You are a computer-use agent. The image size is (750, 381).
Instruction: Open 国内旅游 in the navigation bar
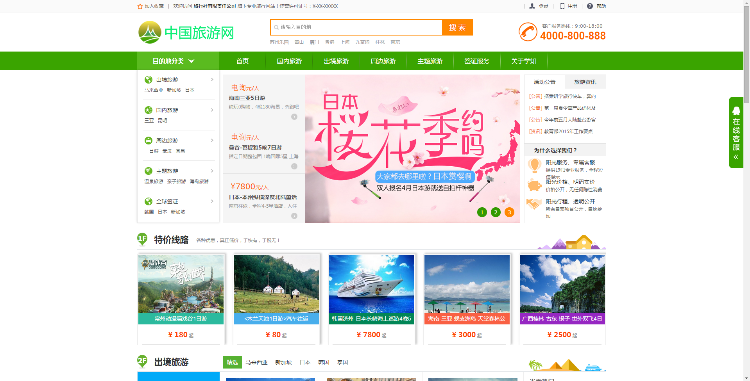click(x=289, y=61)
